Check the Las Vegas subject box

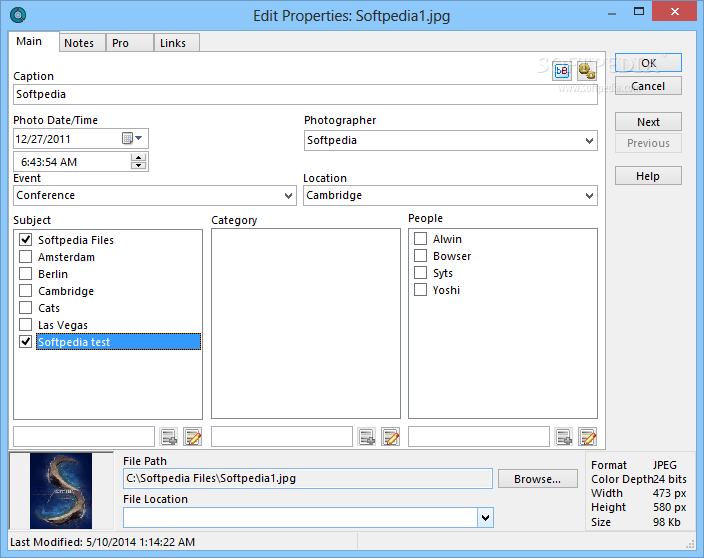click(26, 325)
